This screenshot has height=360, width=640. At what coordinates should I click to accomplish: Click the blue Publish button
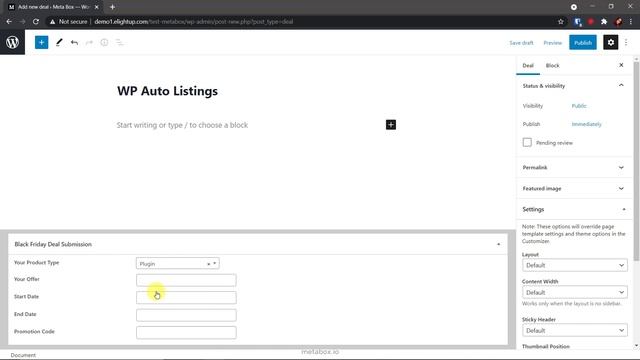pos(583,42)
